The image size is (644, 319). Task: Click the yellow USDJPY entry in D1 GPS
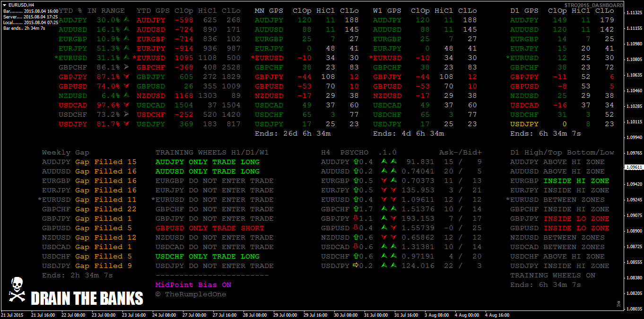[x=524, y=124]
